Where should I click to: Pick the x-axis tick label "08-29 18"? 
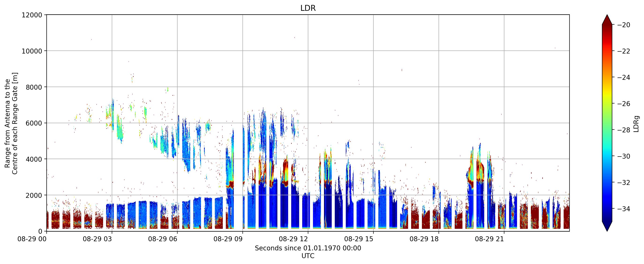[x=424, y=239]
